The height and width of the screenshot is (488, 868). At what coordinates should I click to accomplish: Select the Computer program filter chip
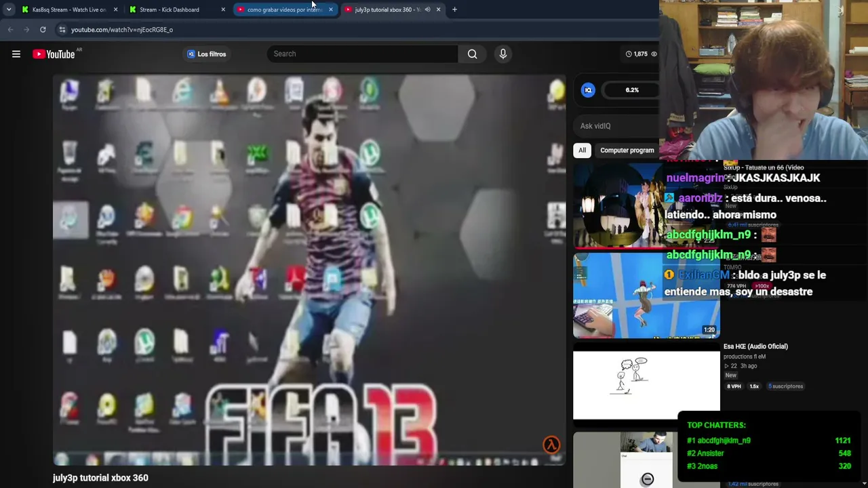click(x=627, y=150)
